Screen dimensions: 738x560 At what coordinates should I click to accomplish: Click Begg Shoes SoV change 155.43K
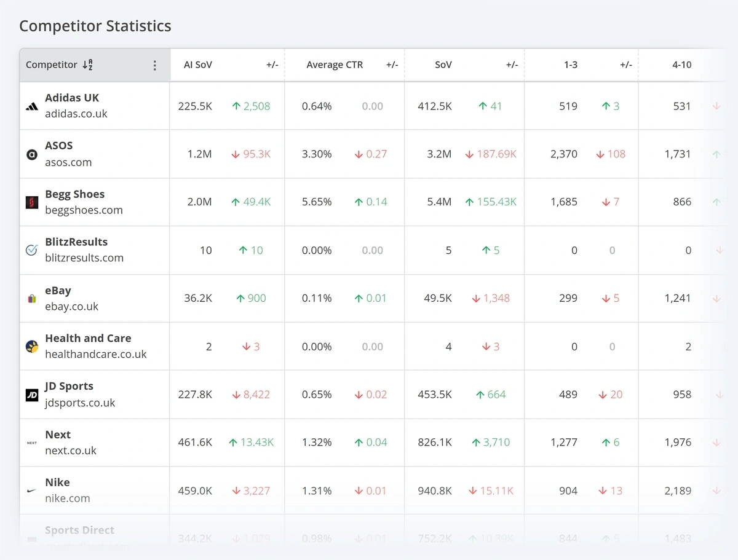pos(491,202)
